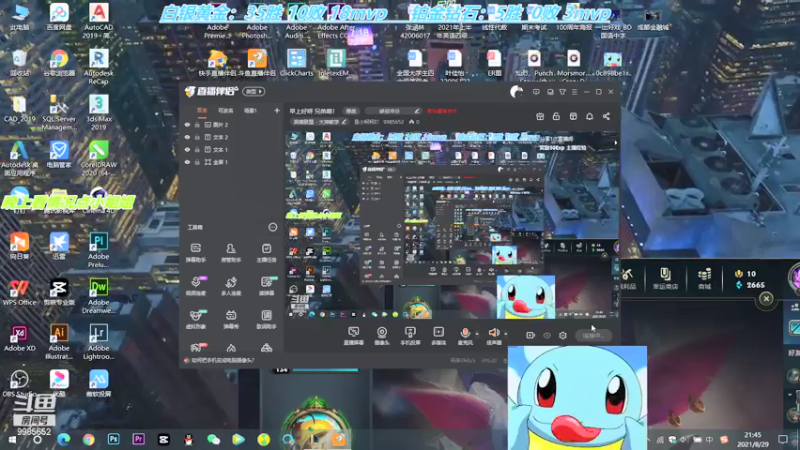Expand the microphone options arrow

click(477, 334)
